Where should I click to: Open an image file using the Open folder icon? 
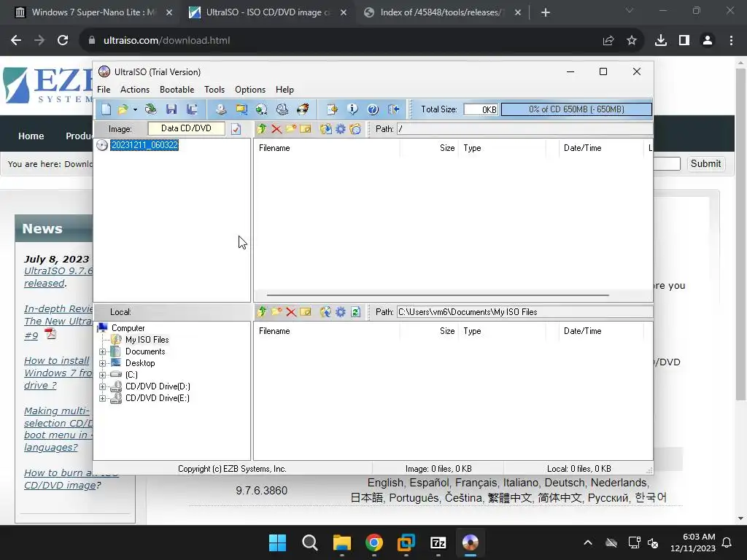click(x=123, y=109)
